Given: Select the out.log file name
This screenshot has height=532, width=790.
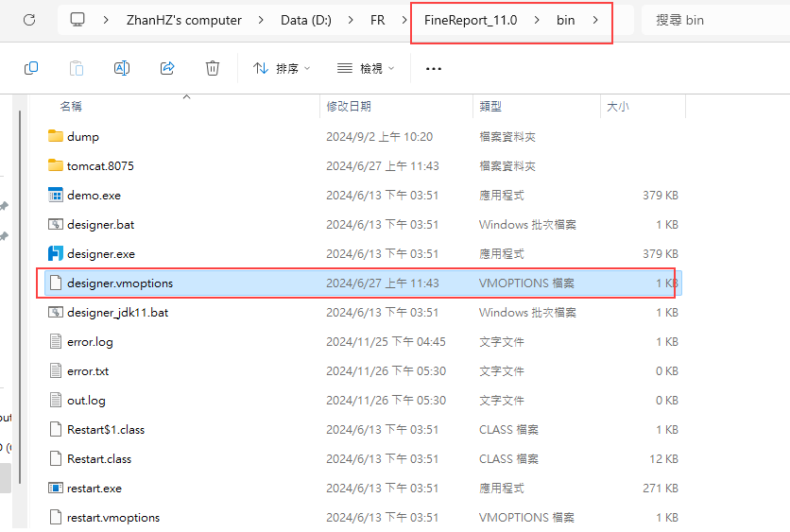Looking at the screenshot, I should (86, 400).
